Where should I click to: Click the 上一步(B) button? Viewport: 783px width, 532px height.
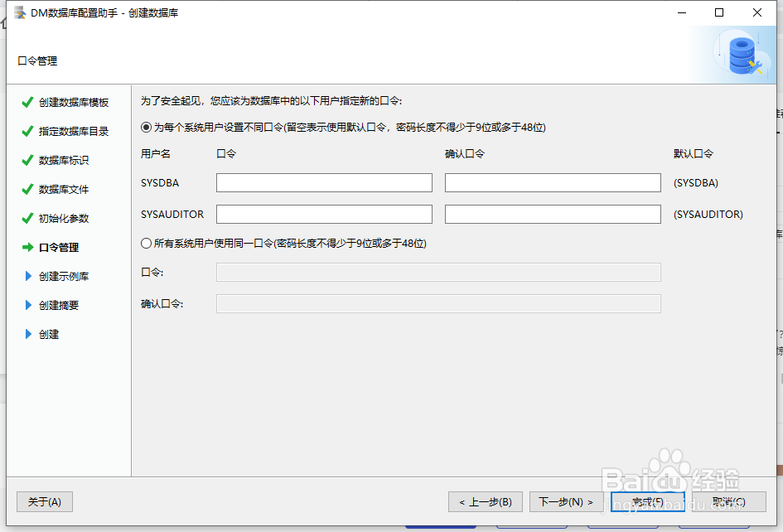click(x=484, y=501)
